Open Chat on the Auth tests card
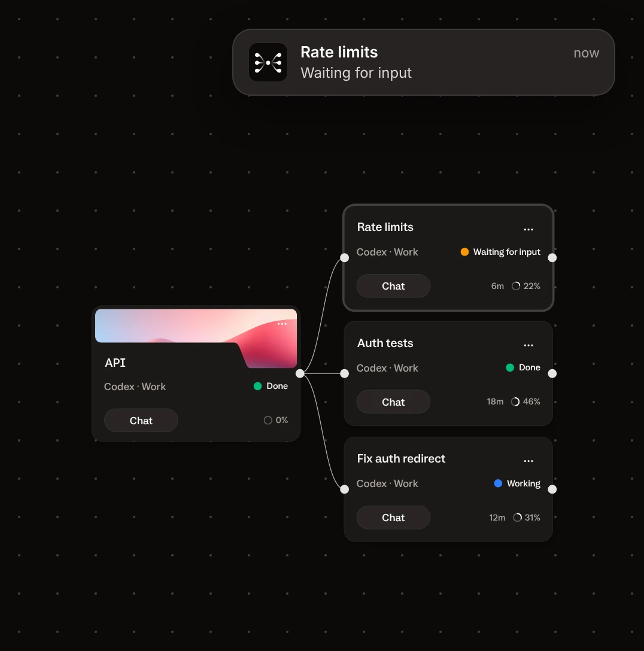 click(x=393, y=402)
